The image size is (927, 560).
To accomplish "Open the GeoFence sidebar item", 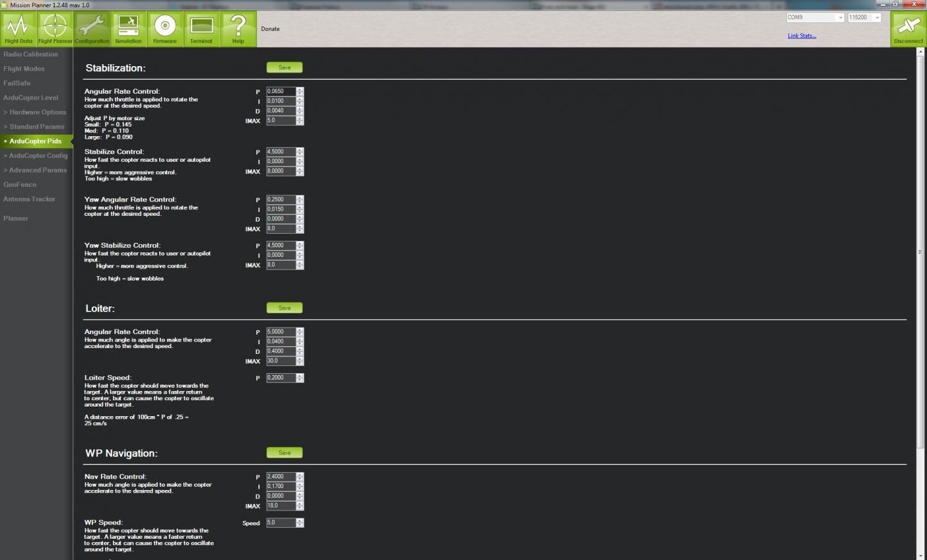I will coord(20,184).
